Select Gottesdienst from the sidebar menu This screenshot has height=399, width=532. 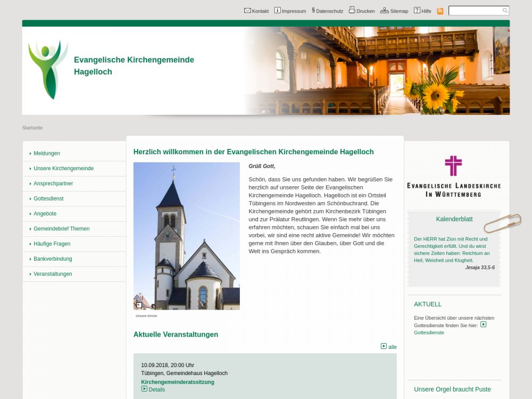tap(48, 198)
